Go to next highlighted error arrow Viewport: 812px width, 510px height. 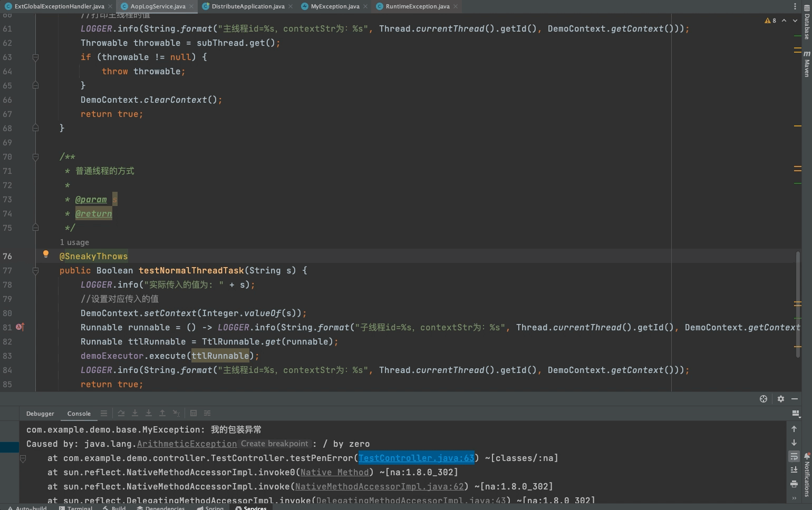(795, 21)
